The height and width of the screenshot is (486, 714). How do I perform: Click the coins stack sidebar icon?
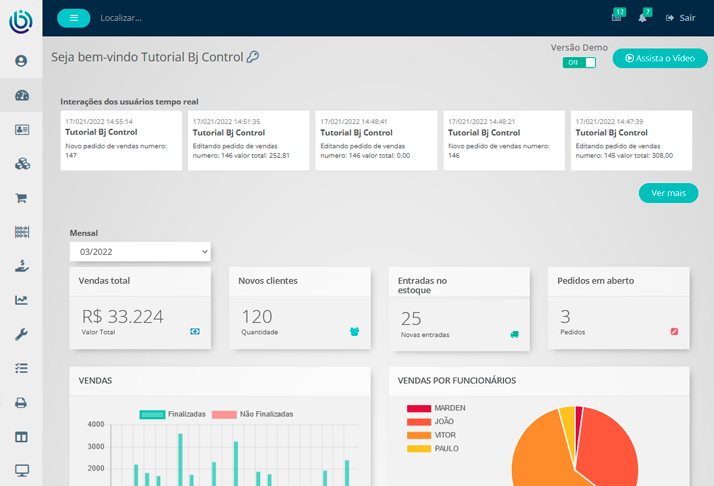(x=21, y=164)
